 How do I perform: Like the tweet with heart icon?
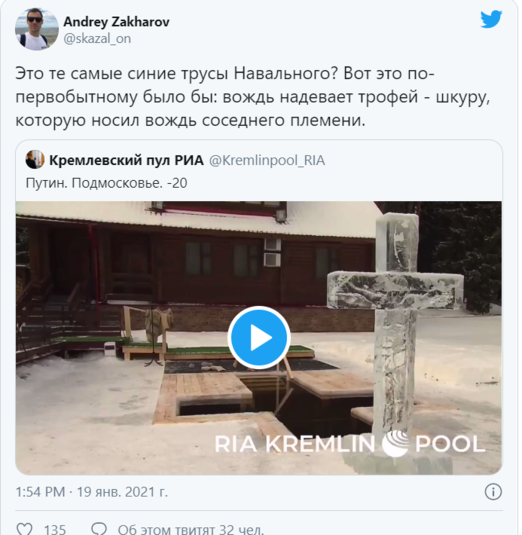click(25, 529)
